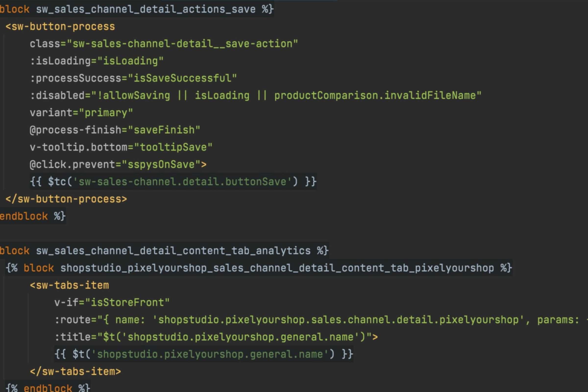This screenshot has width=588, height=392.
Task: Click the sspysOnSave click handler
Action: 161,164
